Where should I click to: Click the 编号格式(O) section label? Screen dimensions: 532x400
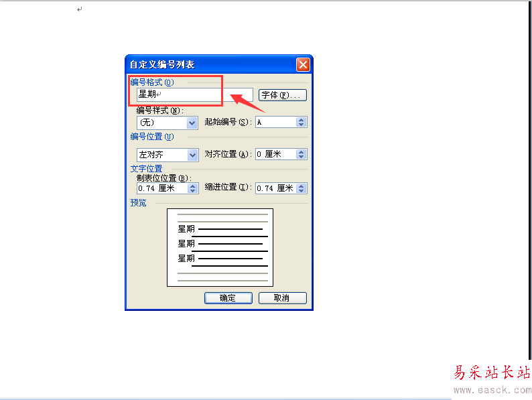pos(152,82)
